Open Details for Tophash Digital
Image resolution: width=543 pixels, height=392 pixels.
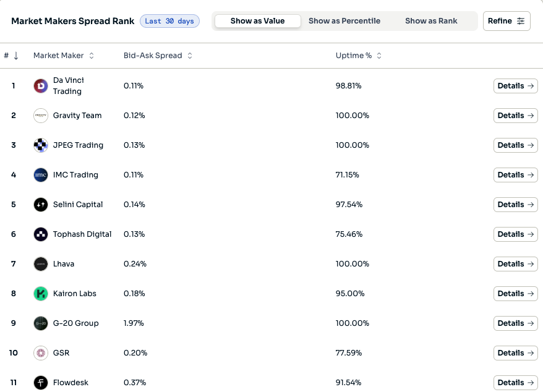coord(516,234)
